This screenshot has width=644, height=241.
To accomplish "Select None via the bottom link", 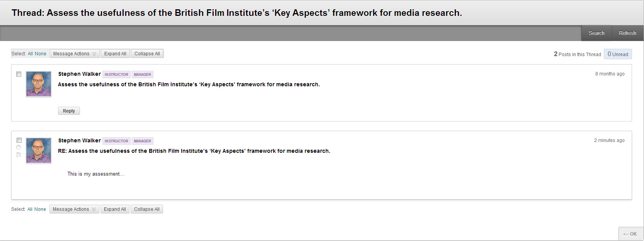I will (40, 209).
